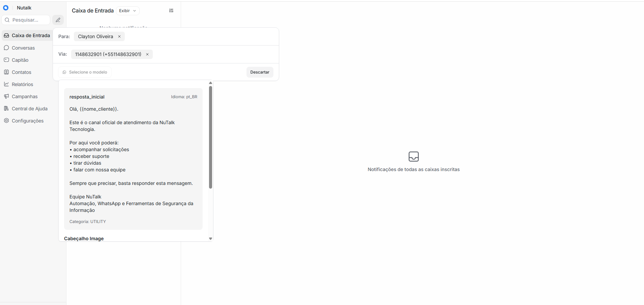Click the Central de Ajuda books icon

click(x=6, y=108)
